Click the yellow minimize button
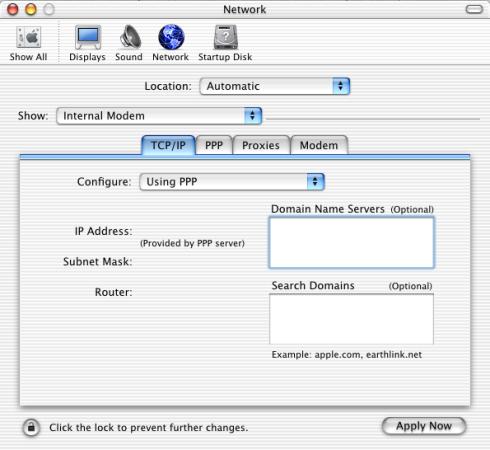This screenshot has width=490, height=450. pyautogui.click(x=31, y=9)
